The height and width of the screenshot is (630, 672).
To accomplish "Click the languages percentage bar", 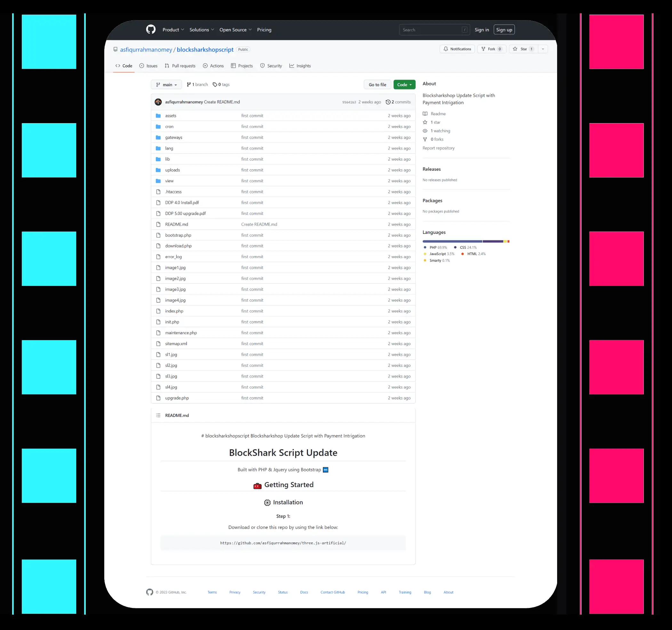I will pos(466,241).
